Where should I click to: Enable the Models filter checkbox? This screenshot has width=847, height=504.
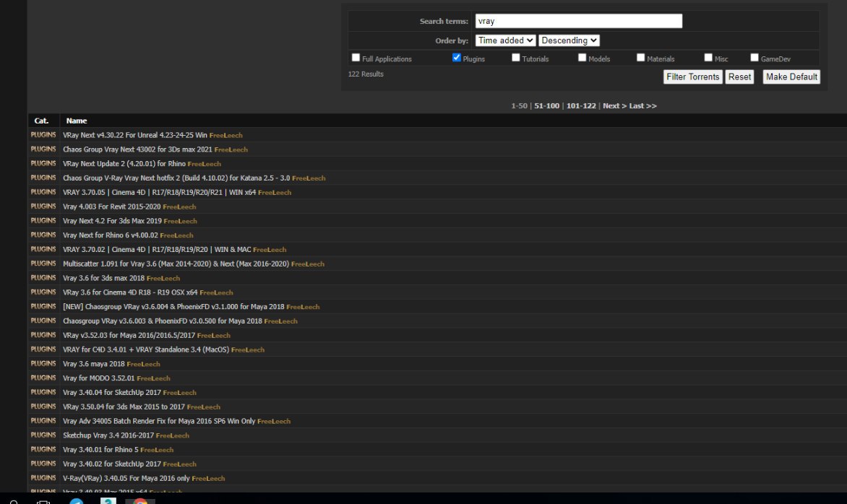coord(582,57)
